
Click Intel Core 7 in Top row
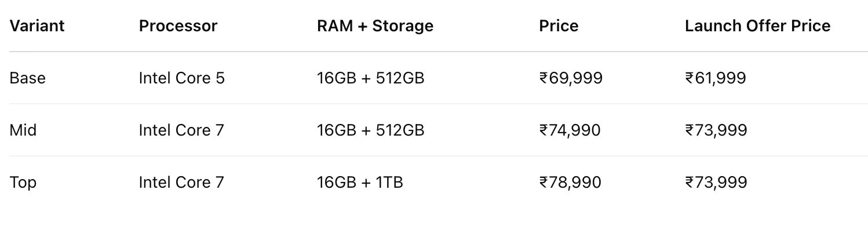[181, 183]
